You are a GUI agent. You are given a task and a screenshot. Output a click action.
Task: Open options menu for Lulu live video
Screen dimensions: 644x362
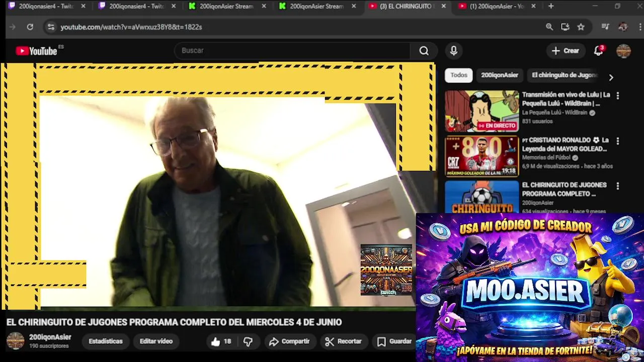[x=618, y=96]
